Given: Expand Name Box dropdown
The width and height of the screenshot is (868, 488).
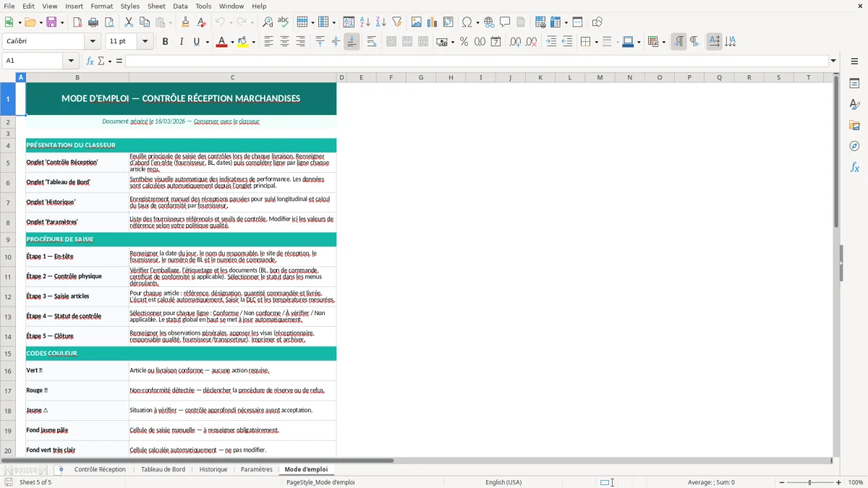Looking at the screenshot, I should (72, 61).
